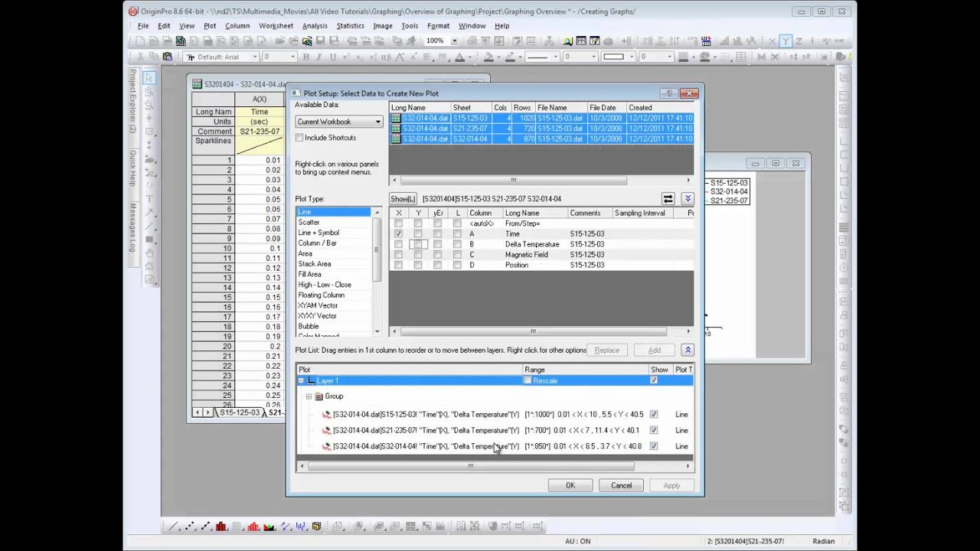The image size is (980, 551).
Task: Click the Add button
Action: point(655,350)
